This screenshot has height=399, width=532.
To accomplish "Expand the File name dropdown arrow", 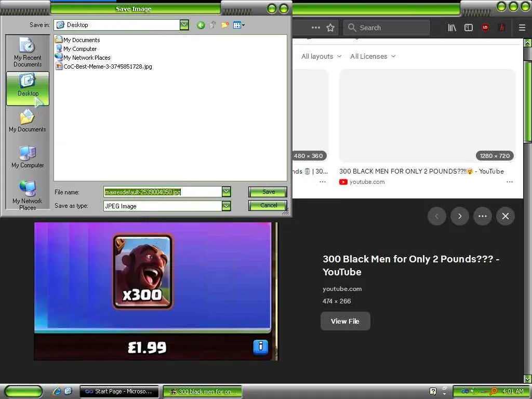I will tap(227, 192).
